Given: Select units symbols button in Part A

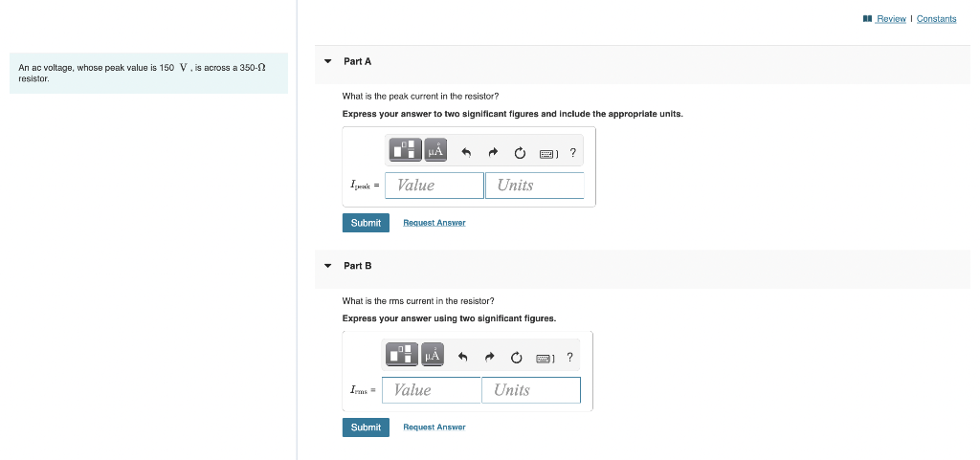Looking at the screenshot, I should click(x=435, y=150).
